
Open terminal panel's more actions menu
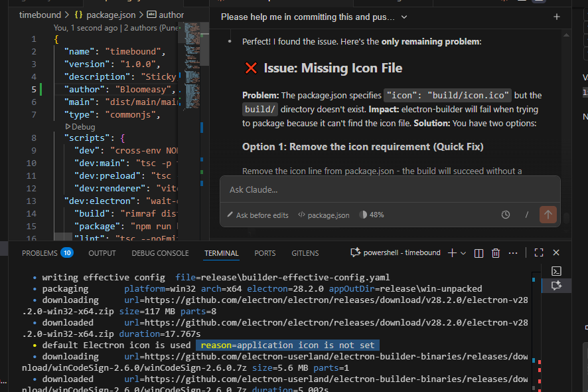(x=512, y=253)
